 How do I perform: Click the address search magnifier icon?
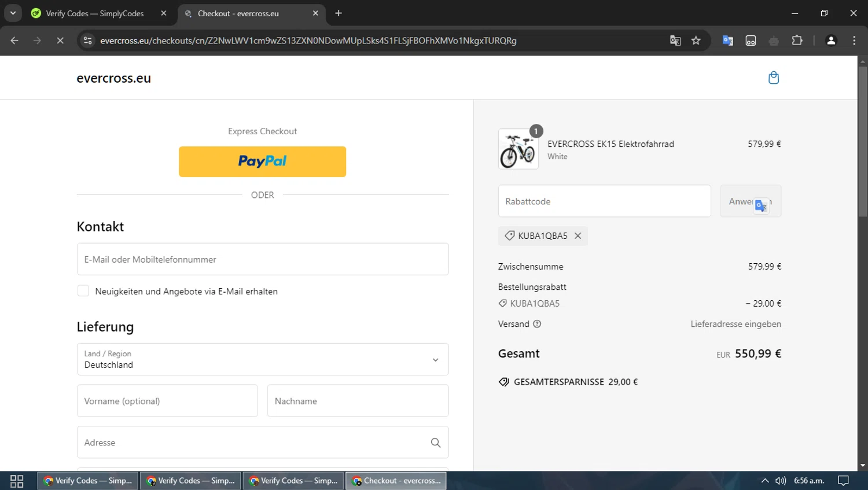click(436, 443)
